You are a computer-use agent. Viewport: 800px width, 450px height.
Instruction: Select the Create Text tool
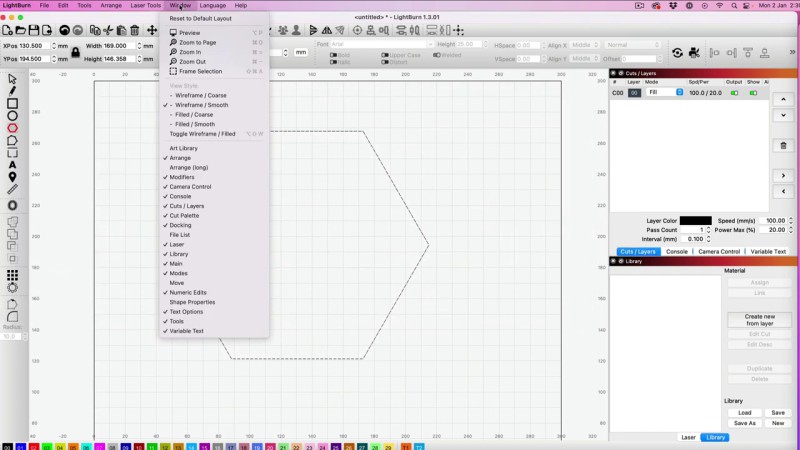[x=12, y=165]
